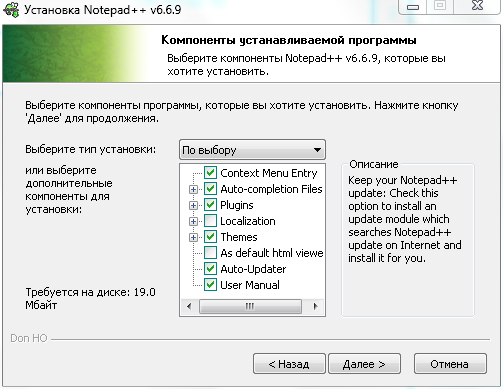Click the 'Требуется на диске: 19.0 Мбайт' text
503x389 pixels.
pyautogui.click(x=90, y=298)
